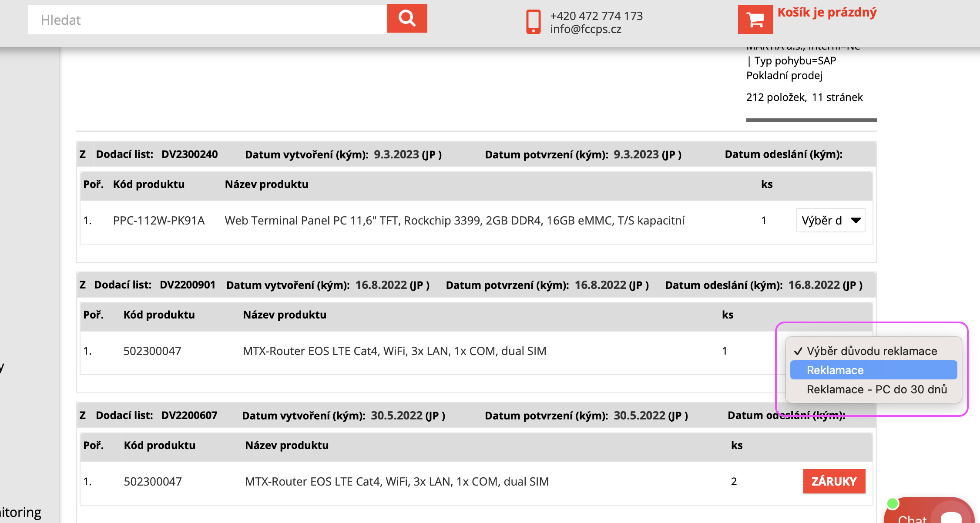Click the red phone icon
980x523 pixels.
click(x=533, y=22)
